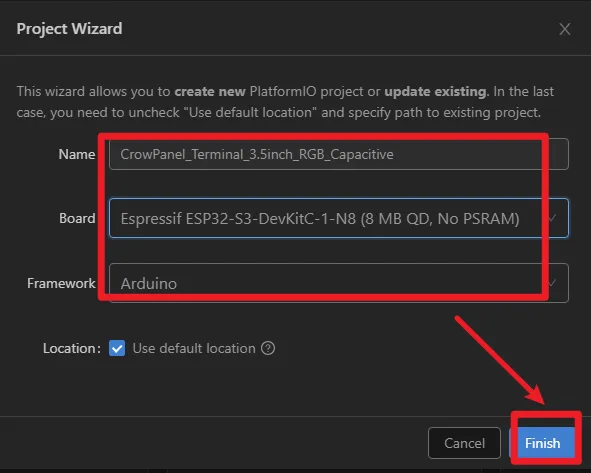Select the Location: label

coord(72,348)
